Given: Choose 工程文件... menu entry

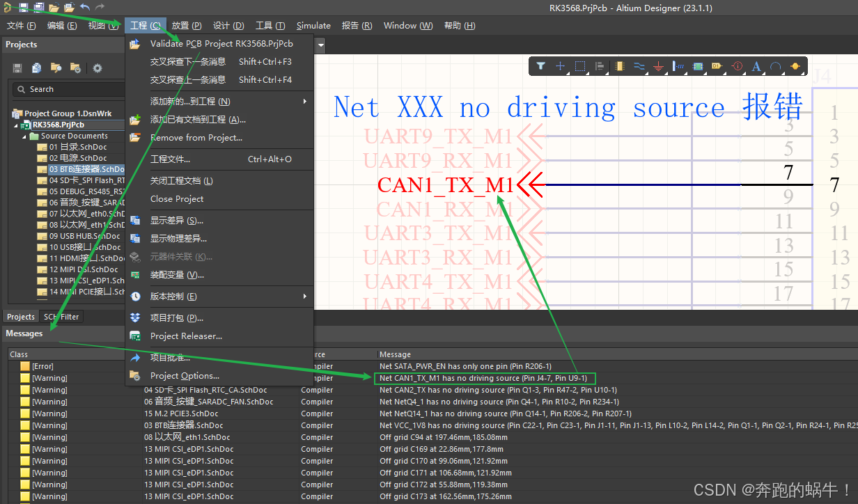Looking at the screenshot, I should [219, 159].
